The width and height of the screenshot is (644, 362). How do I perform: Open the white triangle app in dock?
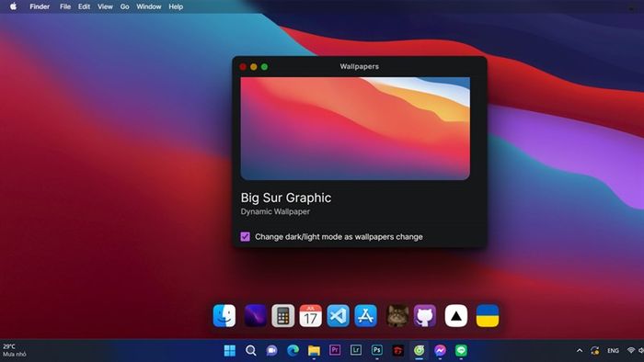tap(456, 316)
